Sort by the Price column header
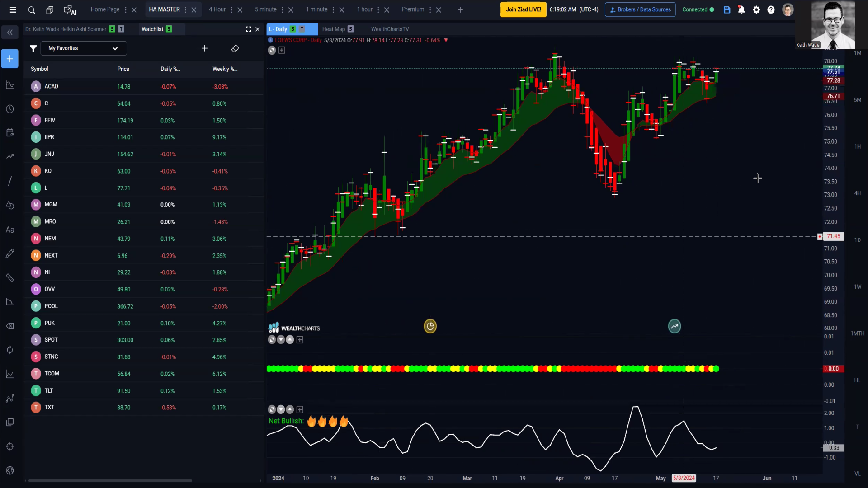This screenshot has height=488, width=868. tap(123, 69)
